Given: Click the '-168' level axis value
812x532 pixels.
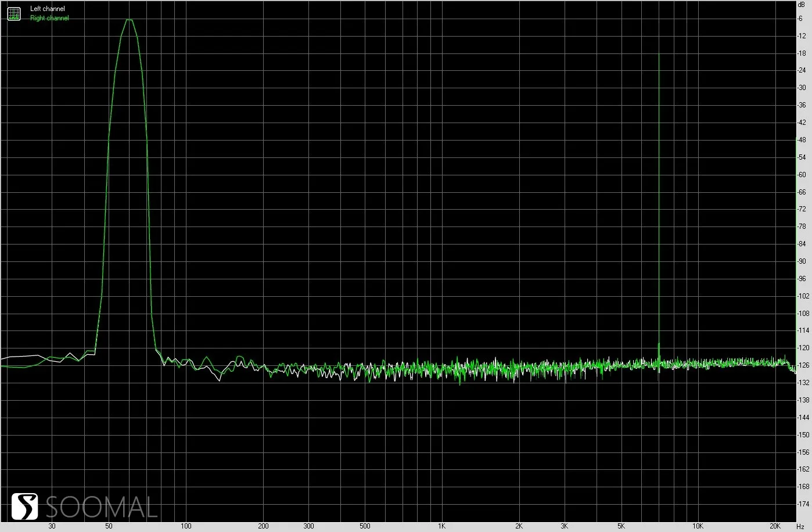Looking at the screenshot, I should 803,487.
